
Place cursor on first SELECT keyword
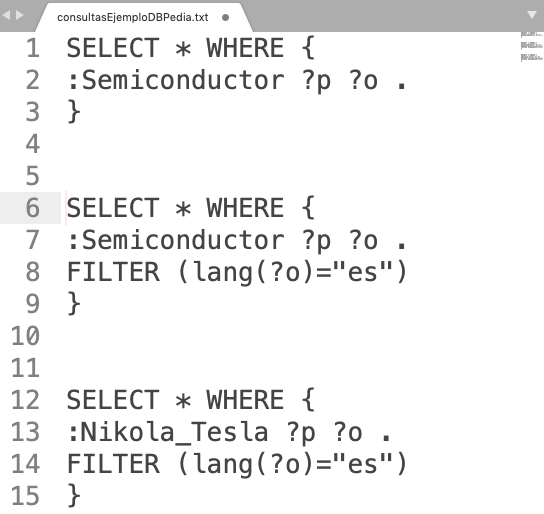(x=113, y=48)
